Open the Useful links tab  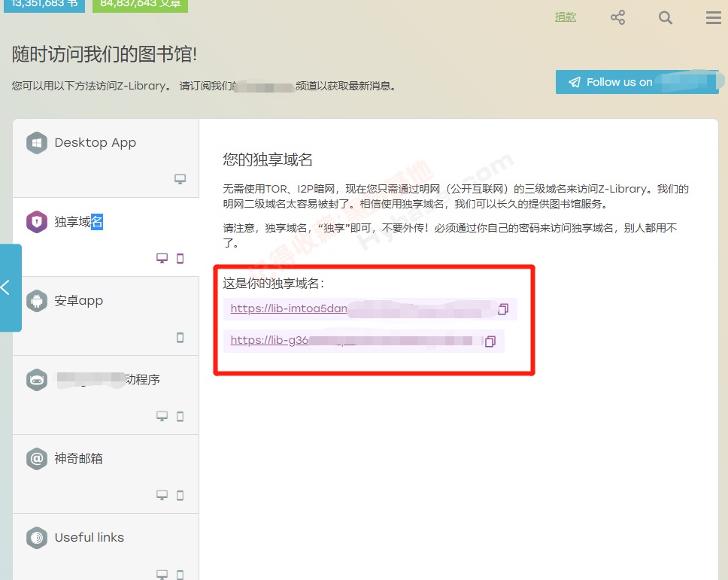point(106,547)
